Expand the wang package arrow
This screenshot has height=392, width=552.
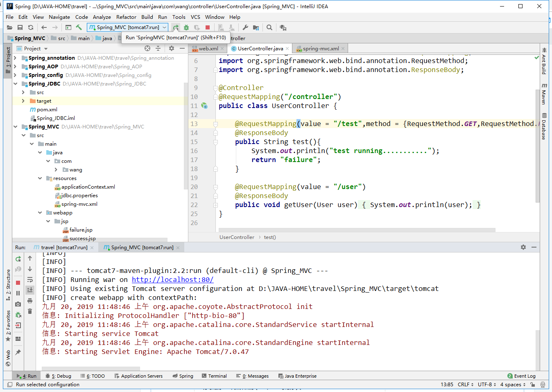pyautogui.click(x=56, y=170)
